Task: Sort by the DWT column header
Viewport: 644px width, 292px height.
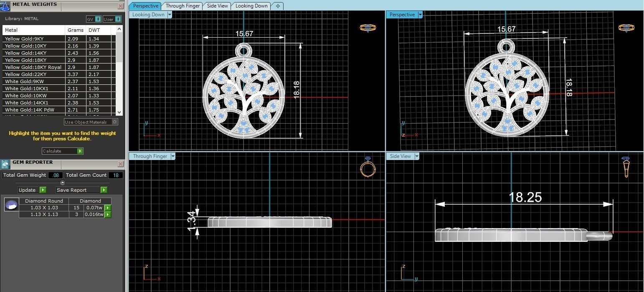Action: pyautogui.click(x=99, y=30)
